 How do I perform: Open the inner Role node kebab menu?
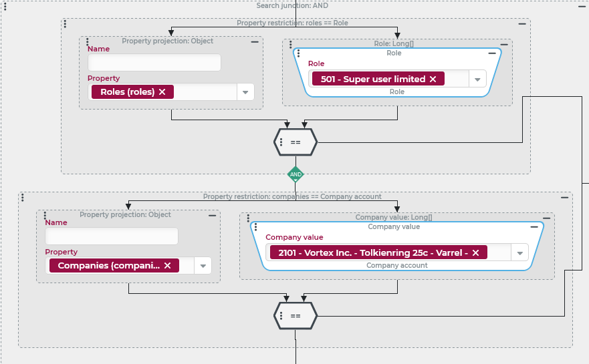pyautogui.click(x=299, y=53)
